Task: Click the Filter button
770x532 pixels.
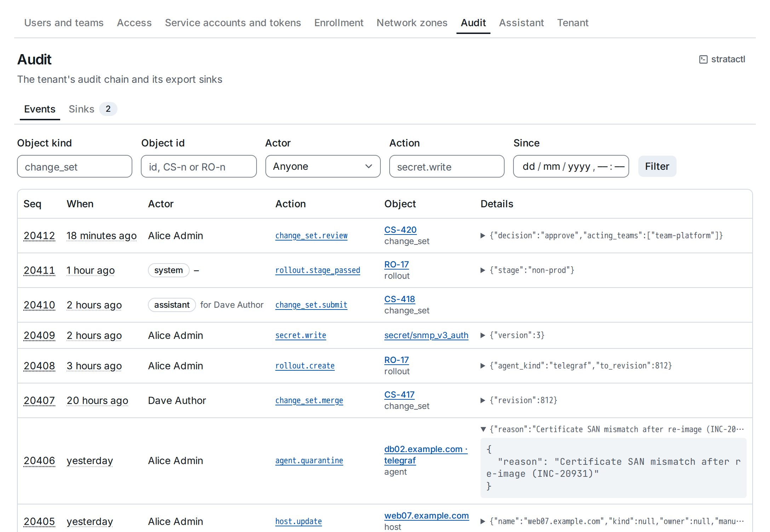Action: (657, 166)
